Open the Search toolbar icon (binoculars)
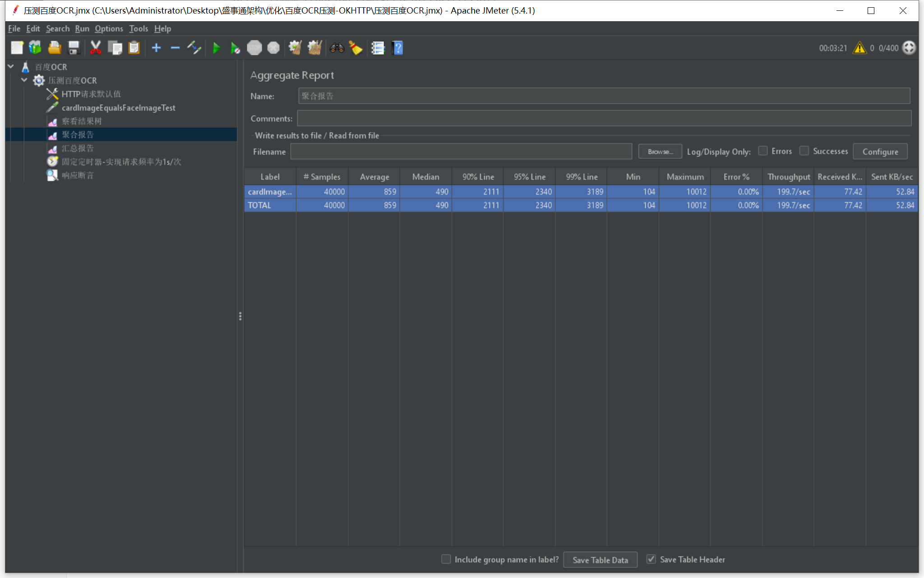The height and width of the screenshot is (578, 924). (x=337, y=47)
